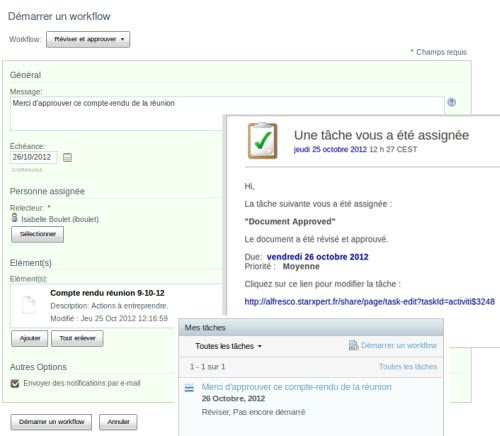The height and width of the screenshot is (436, 500).
Task: Toggle Envoyer des notifications par e-mail checkbox
Action: click(15, 384)
